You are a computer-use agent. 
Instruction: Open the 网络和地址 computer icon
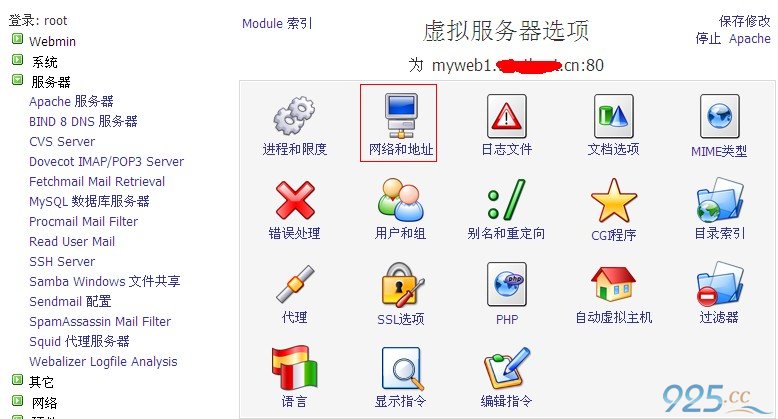tap(401, 116)
